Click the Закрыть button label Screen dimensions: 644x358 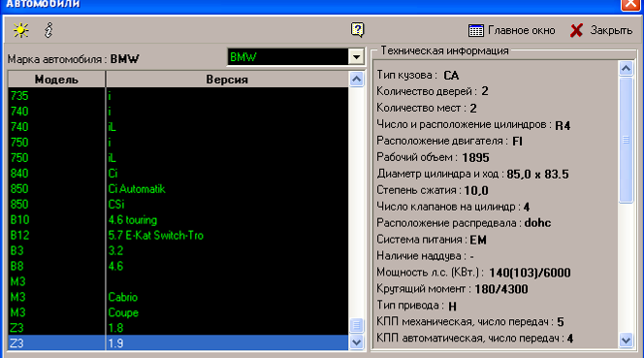point(611,30)
